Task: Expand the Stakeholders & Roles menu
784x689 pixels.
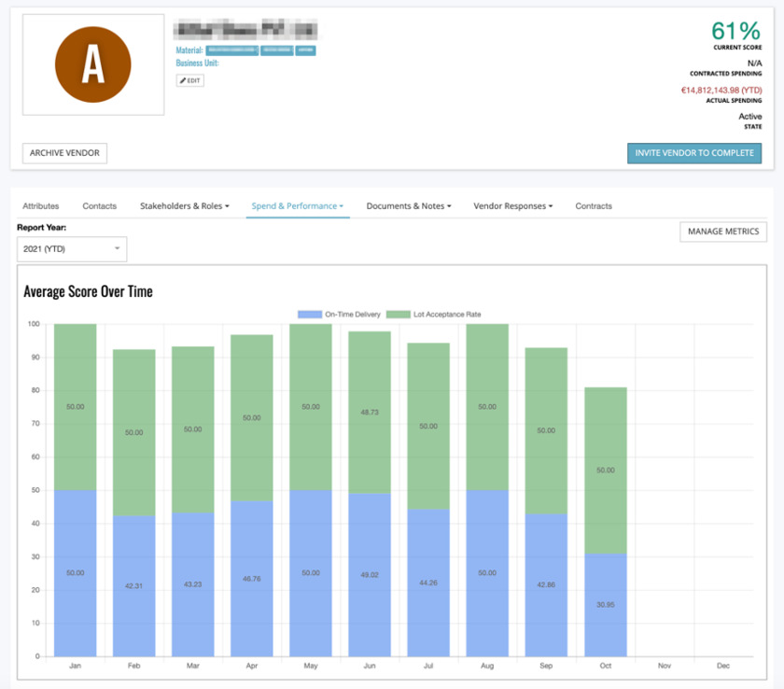Action: point(184,206)
